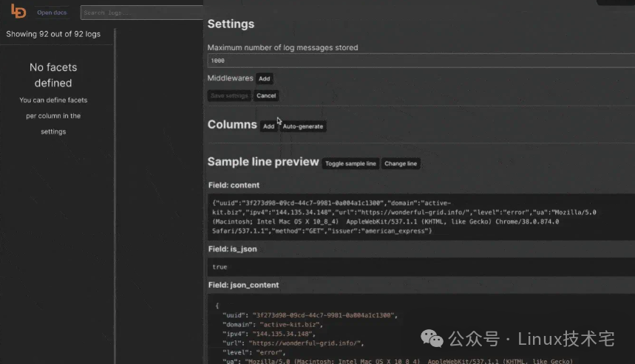Image resolution: width=635 pixels, height=364 pixels.
Task: Click the Showing 92 out of 92 logs counter
Action: coord(53,34)
